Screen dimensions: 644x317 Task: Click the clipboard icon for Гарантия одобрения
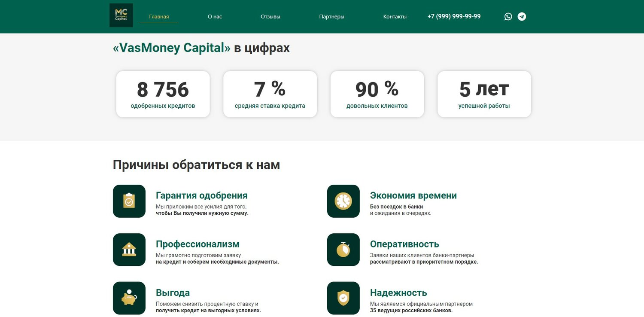(129, 201)
